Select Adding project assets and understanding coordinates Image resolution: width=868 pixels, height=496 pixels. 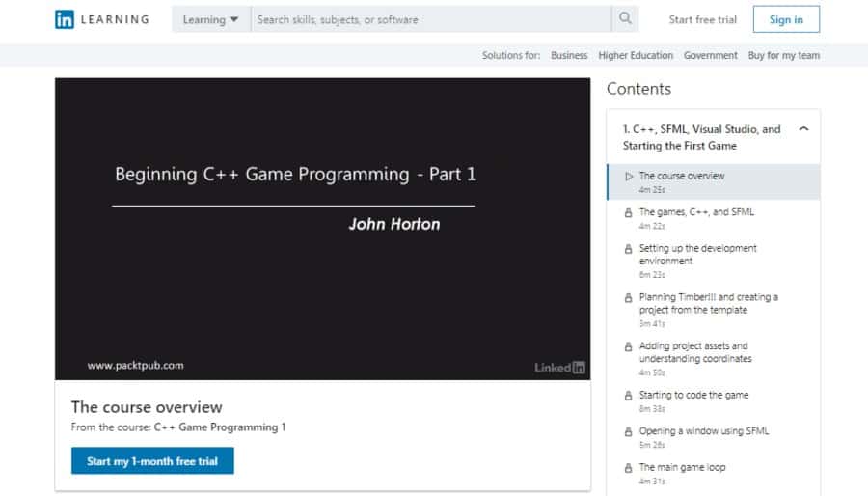(714, 358)
